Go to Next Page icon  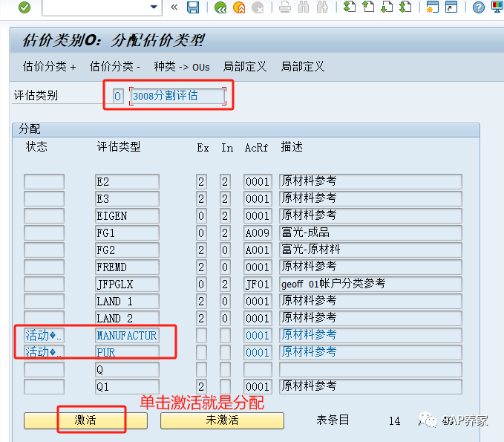pos(387,7)
